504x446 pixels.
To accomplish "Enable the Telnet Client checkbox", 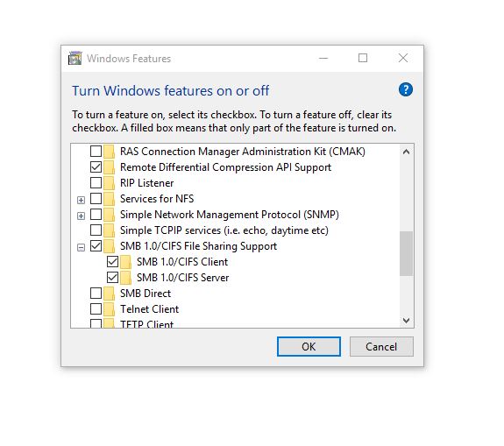I will 96,308.
